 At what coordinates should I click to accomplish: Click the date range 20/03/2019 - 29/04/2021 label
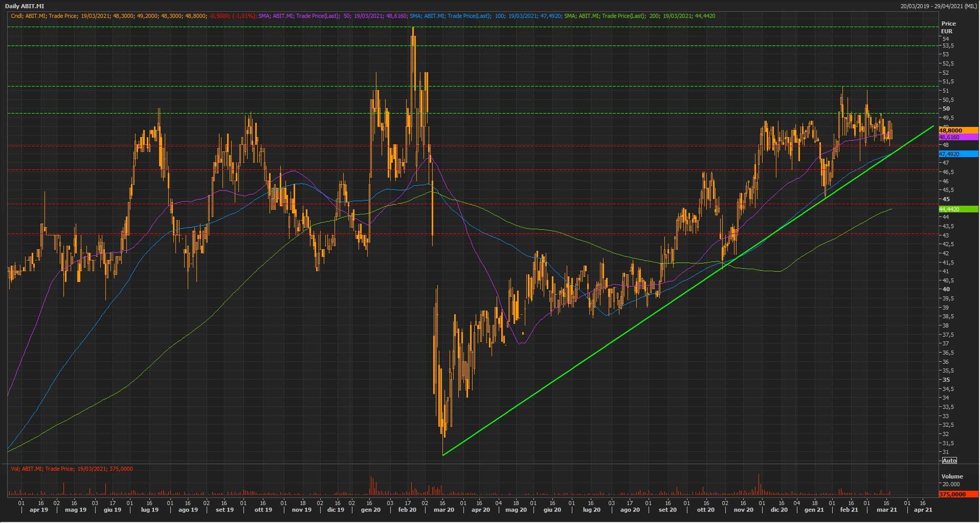939,6
